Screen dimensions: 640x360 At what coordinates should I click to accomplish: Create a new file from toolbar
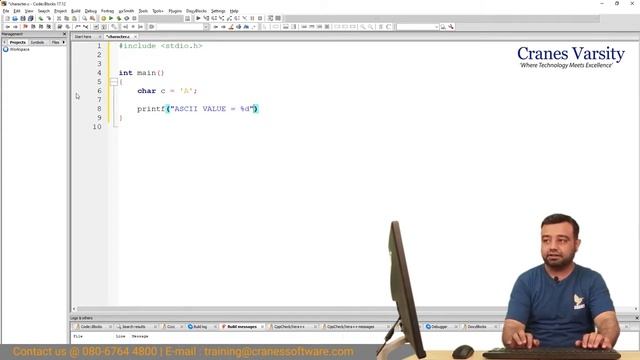(x=7, y=18)
